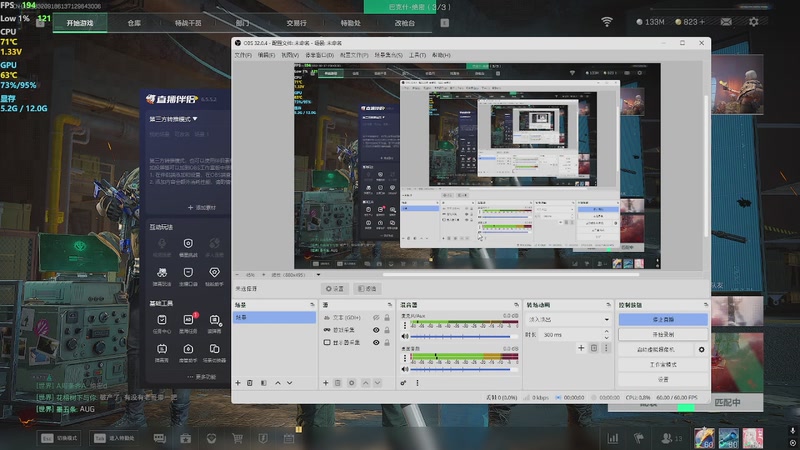Open chat icon in game bottom bar
This screenshot has width=800, height=450.
click(160, 438)
